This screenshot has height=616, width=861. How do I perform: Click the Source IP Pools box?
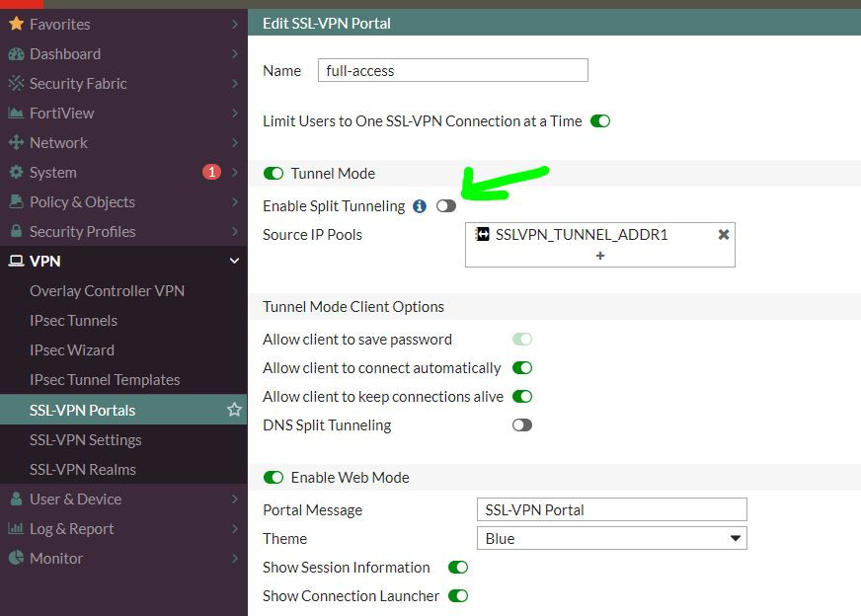pyautogui.click(x=600, y=245)
